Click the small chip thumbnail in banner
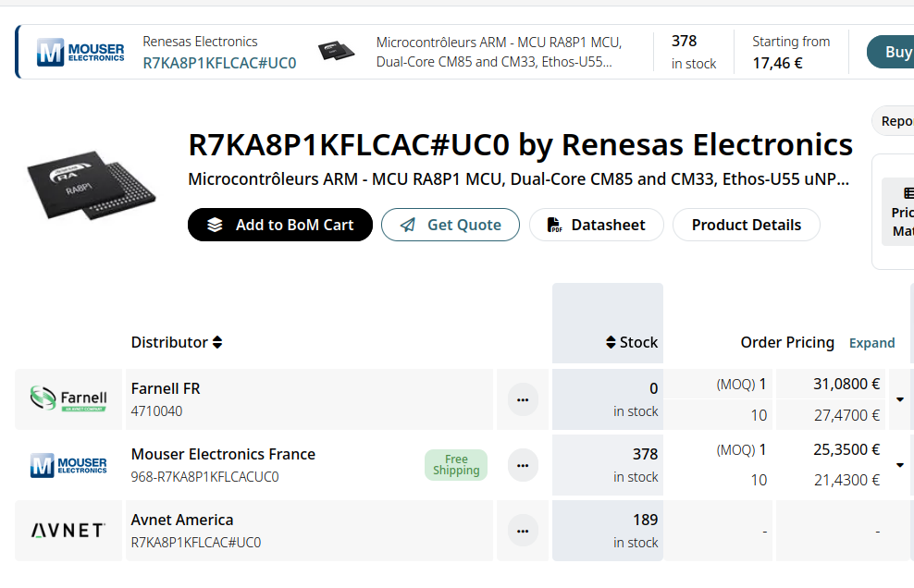914x588 pixels. tap(337, 51)
